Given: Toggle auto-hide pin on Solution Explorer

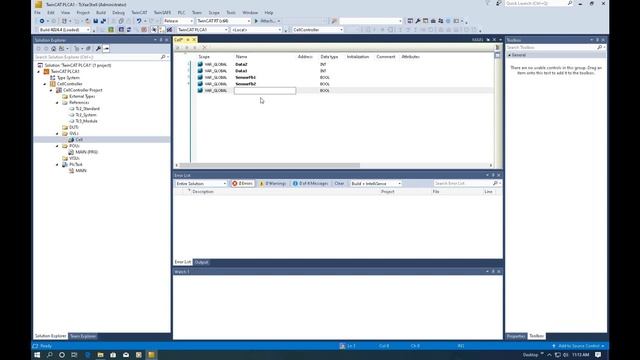Looking at the screenshot, I should pyautogui.click(x=161, y=40).
